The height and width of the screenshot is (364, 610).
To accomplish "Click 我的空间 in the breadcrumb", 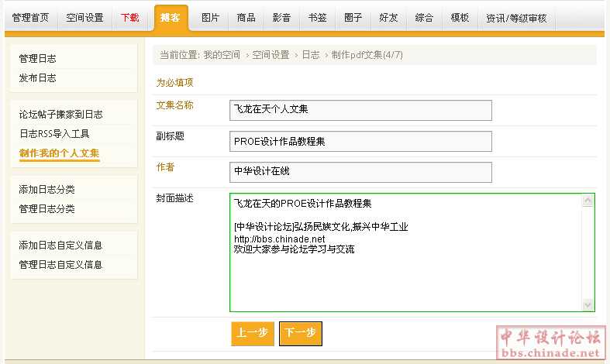I will point(222,55).
